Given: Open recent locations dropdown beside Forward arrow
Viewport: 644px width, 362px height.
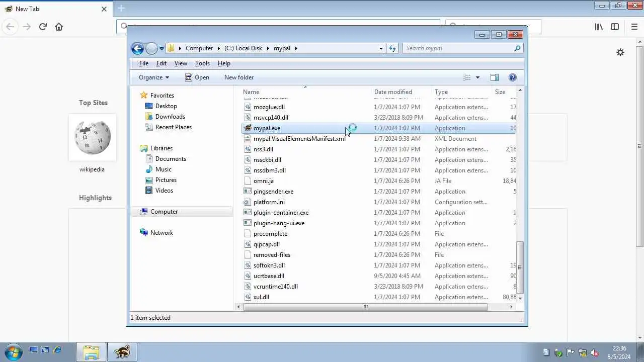Looking at the screenshot, I should click(x=162, y=48).
